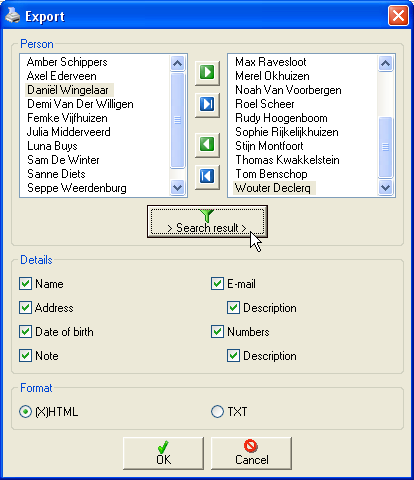Viewport: 414px width, 480px height.
Task: Click the right list scroll-down arrow
Action: coord(385,187)
